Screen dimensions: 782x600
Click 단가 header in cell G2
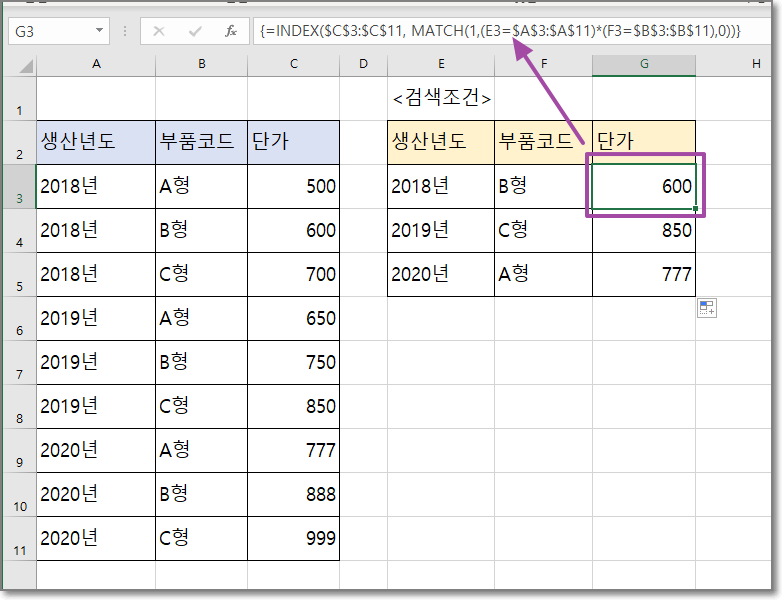click(x=644, y=142)
